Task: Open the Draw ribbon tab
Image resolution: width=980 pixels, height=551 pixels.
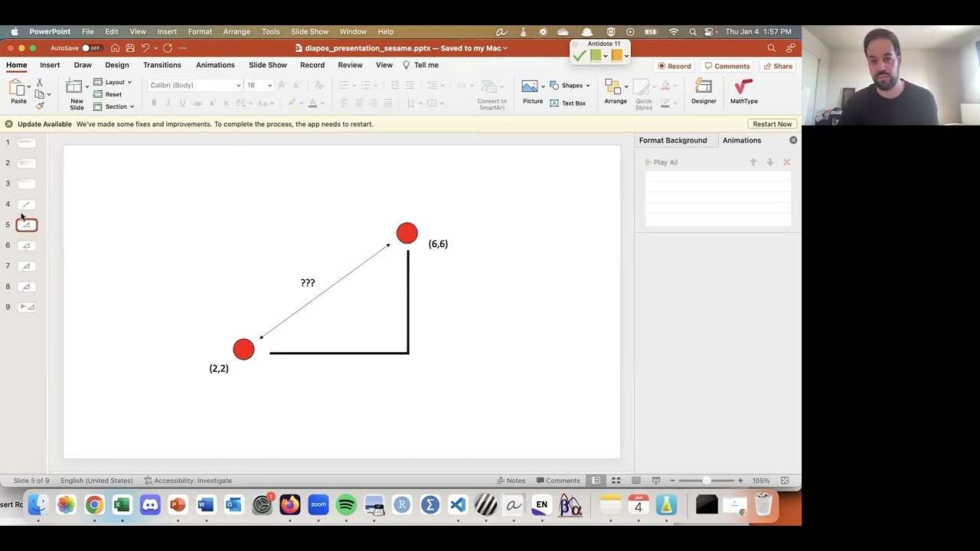Action: [83, 65]
